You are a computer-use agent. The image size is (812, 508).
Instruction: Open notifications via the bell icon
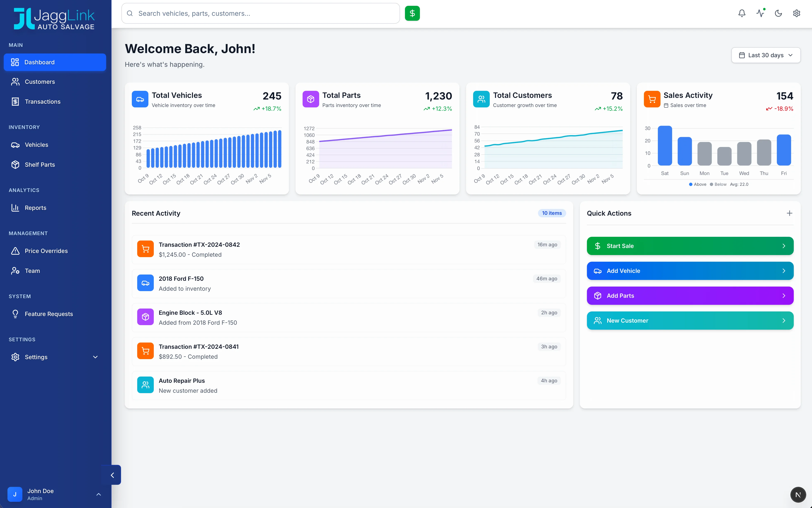click(x=742, y=13)
